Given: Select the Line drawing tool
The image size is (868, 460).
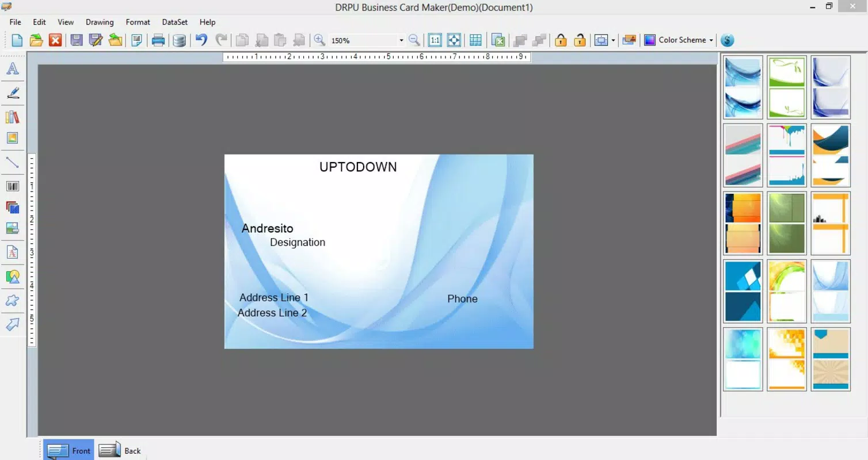Looking at the screenshot, I should point(12,162).
